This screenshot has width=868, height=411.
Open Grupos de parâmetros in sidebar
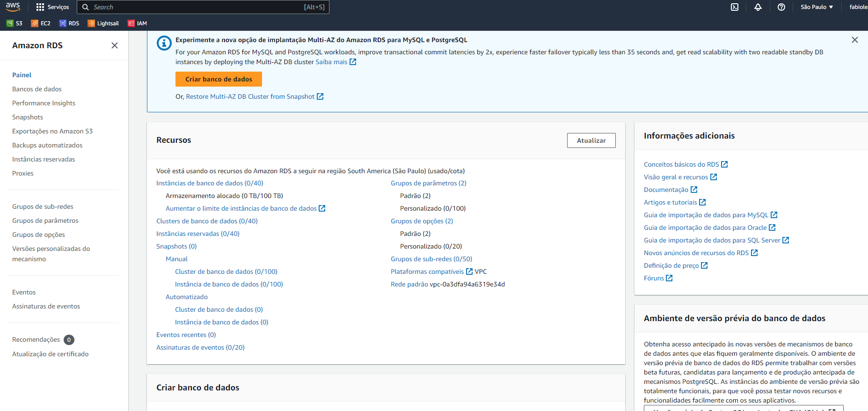point(45,220)
